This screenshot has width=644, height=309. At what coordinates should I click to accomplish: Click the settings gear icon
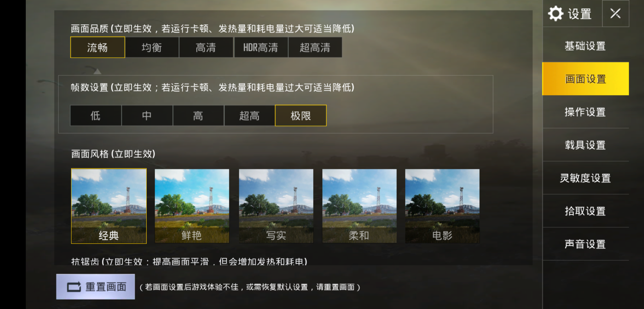(556, 13)
